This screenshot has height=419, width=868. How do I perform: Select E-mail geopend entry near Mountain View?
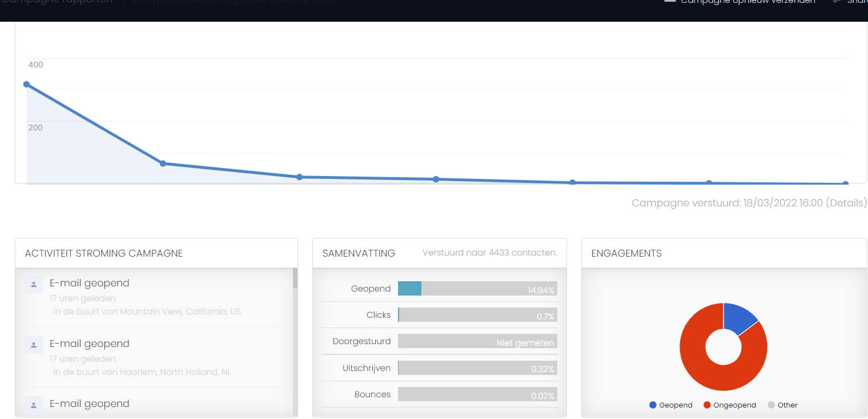pos(90,283)
